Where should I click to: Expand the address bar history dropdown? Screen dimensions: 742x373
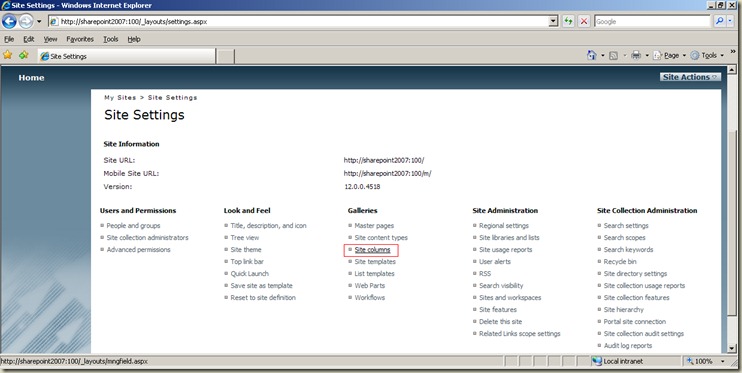pos(553,21)
